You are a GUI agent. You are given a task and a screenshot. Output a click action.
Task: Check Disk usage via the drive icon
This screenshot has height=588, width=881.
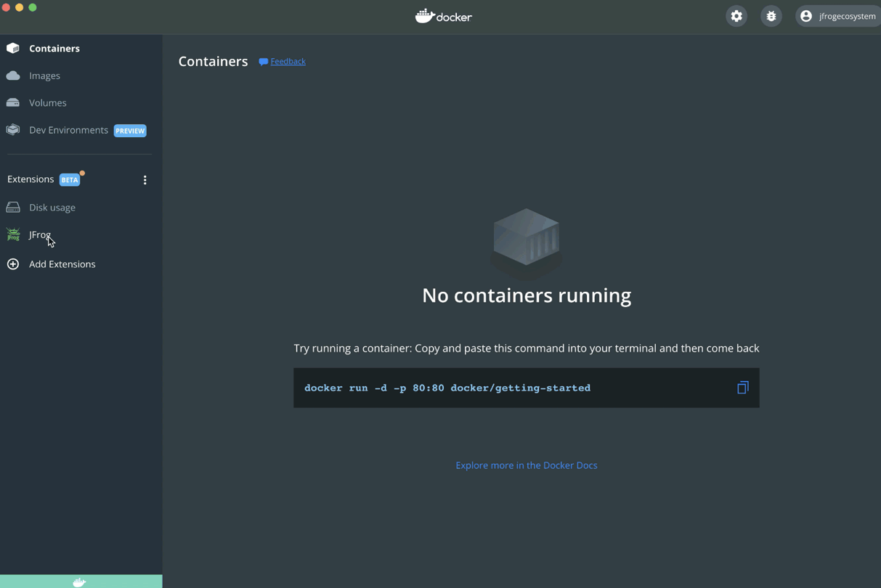[13, 207]
